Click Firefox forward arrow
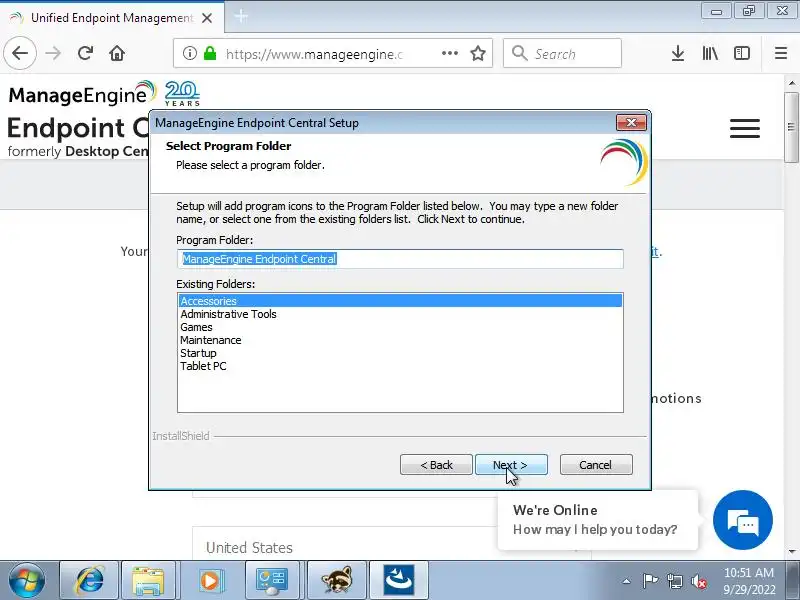 coord(53,53)
